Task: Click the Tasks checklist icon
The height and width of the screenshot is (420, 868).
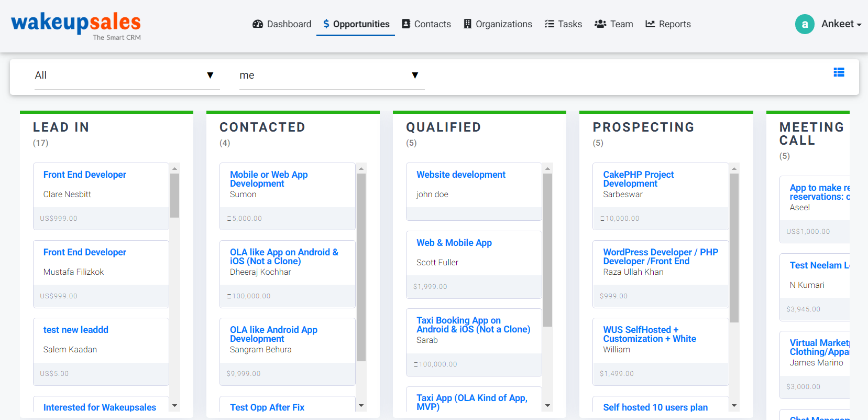Action: [550, 24]
